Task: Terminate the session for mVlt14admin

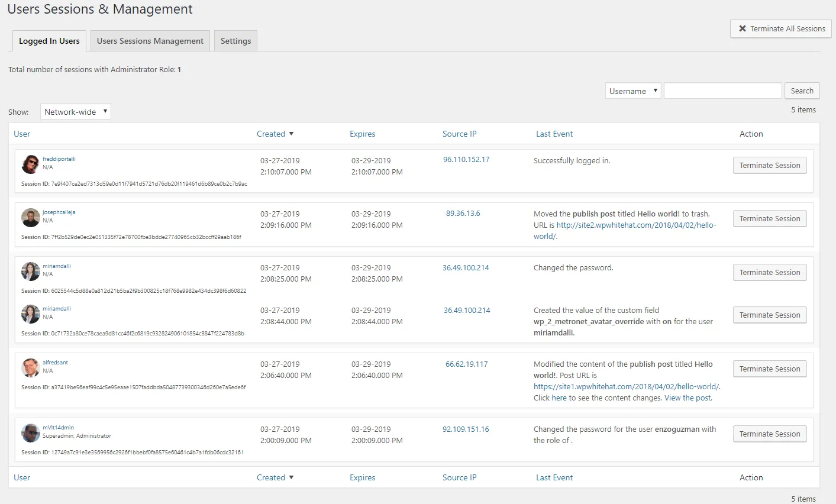Action: click(769, 434)
